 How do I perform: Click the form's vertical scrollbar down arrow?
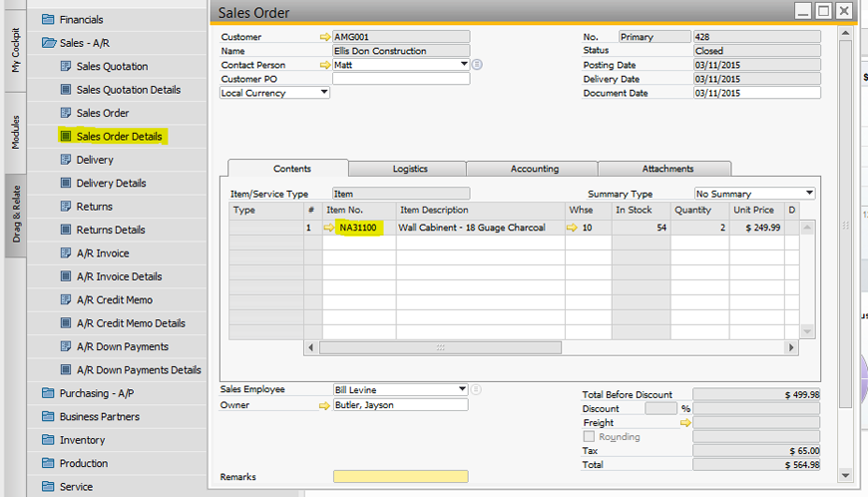pos(845,475)
